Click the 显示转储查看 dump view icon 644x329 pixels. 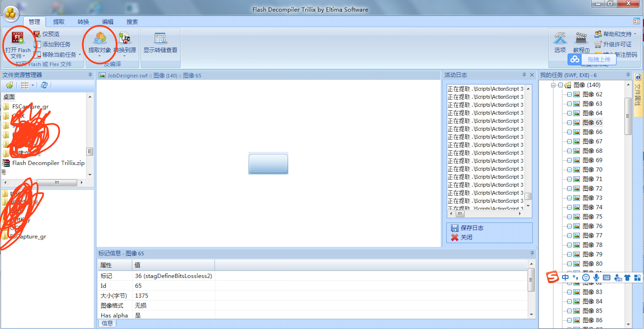tap(160, 38)
